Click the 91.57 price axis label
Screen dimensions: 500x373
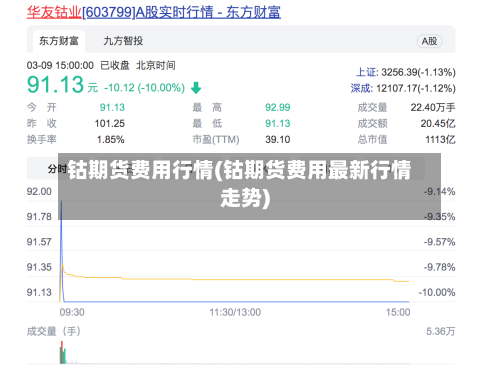point(39,242)
